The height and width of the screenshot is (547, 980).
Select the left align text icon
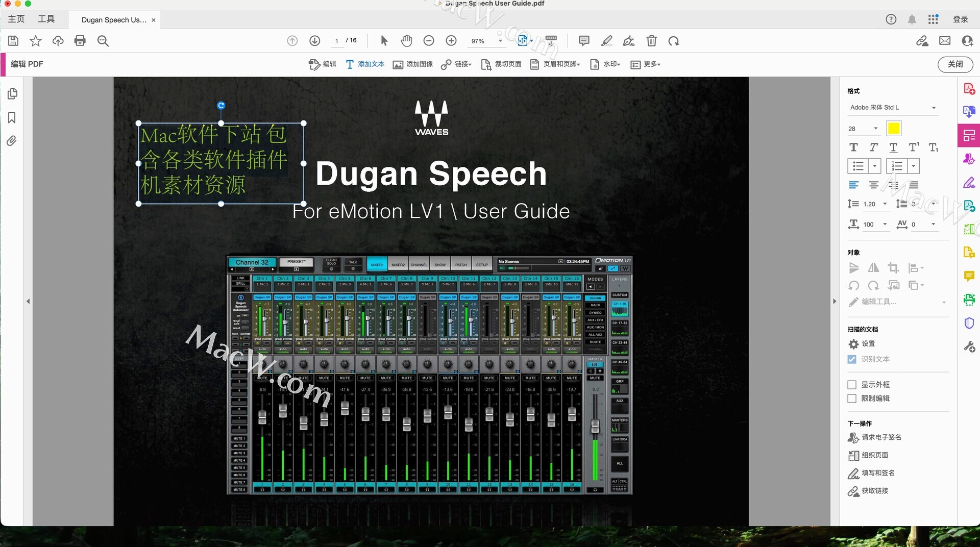853,185
